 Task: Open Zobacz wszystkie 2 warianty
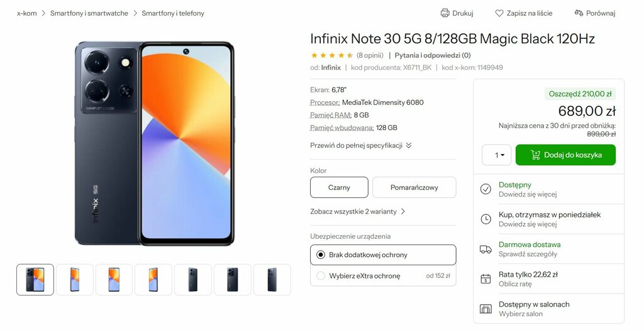coord(357,211)
